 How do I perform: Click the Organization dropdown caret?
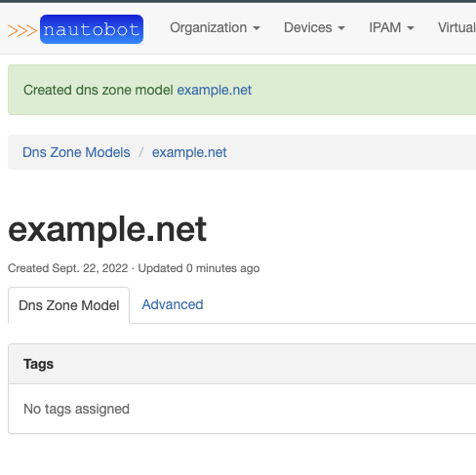(257, 28)
